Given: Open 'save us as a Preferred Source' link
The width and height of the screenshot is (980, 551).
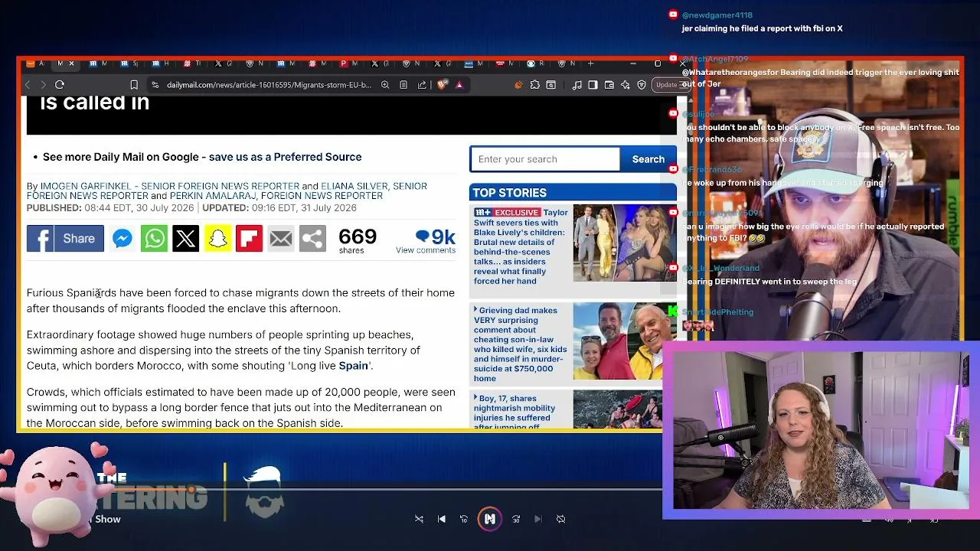Looking at the screenshot, I should (x=285, y=157).
